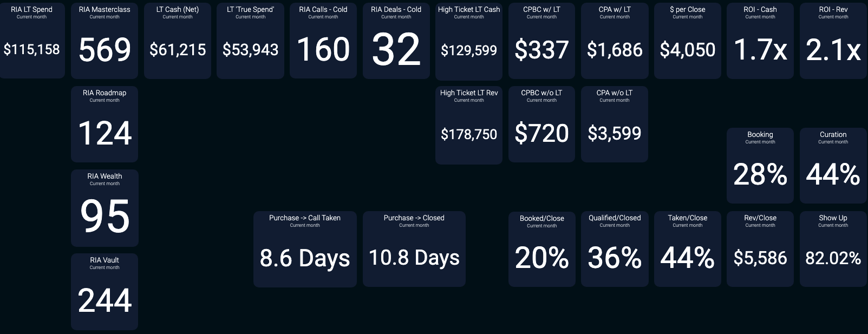Select the RIA Deals - Cold card

tap(396, 41)
